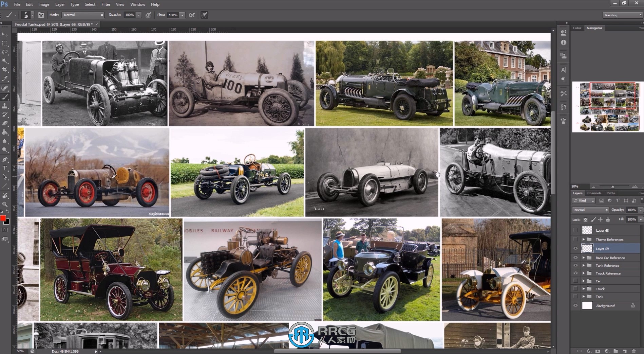Expand the Truck Reference group
This screenshot has height=354, width=644.
click(584, 273)
